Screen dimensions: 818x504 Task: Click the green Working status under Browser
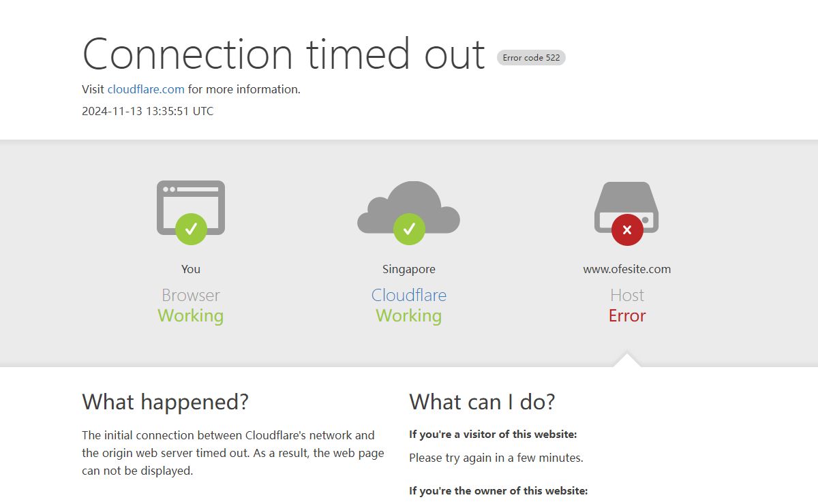(x=191, y=315)
